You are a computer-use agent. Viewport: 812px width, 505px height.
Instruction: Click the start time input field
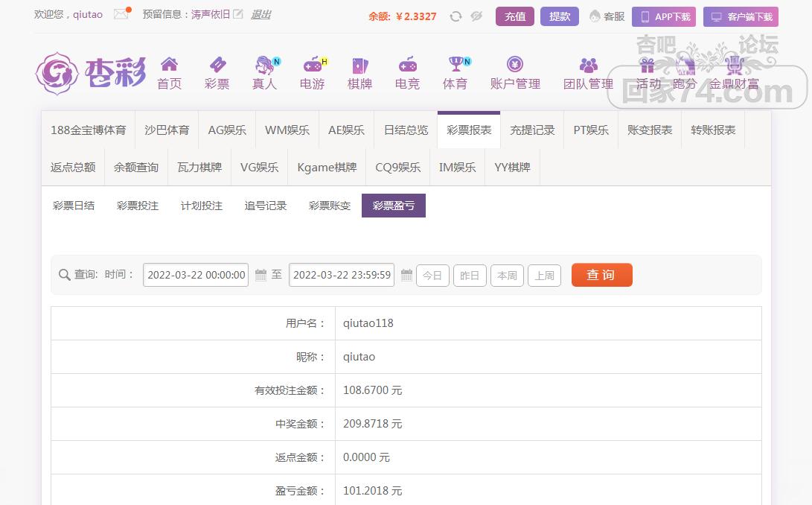(196, 275)
